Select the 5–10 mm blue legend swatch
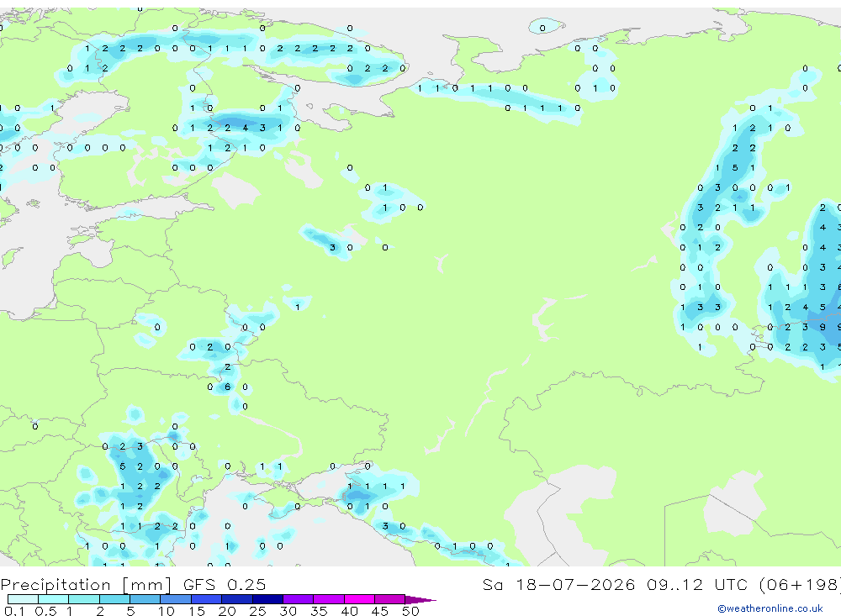 point(145,599)
